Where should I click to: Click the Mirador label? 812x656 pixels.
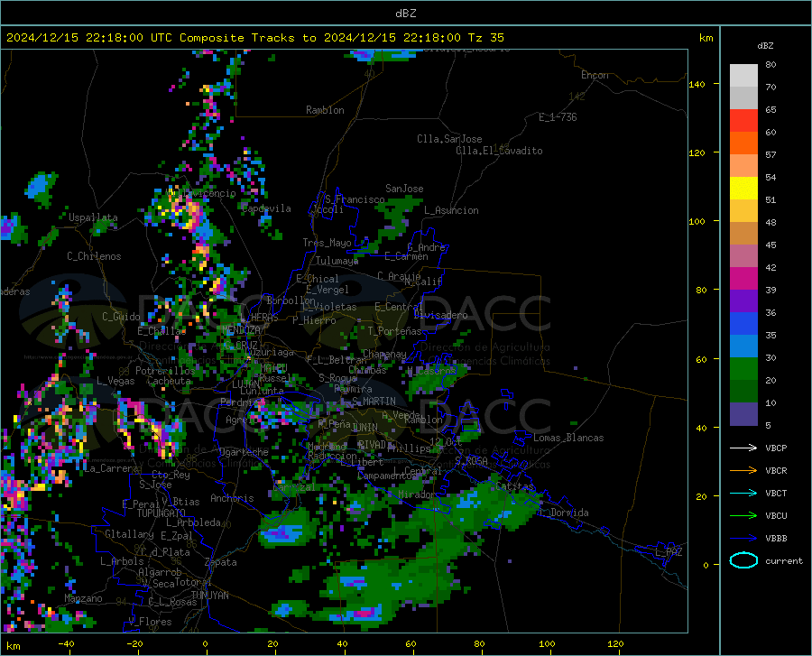[x=417, y=494]
